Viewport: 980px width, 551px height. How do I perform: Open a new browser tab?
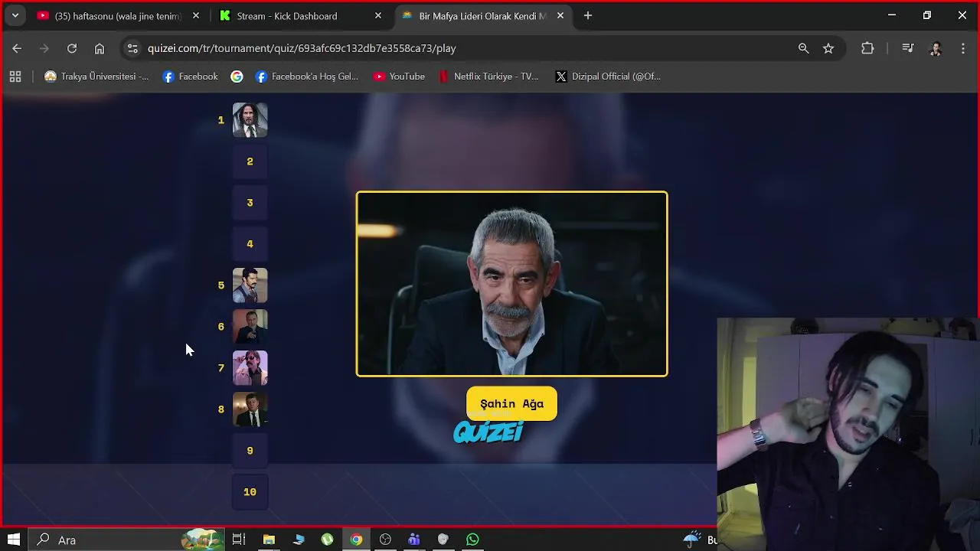coord(588,15)
